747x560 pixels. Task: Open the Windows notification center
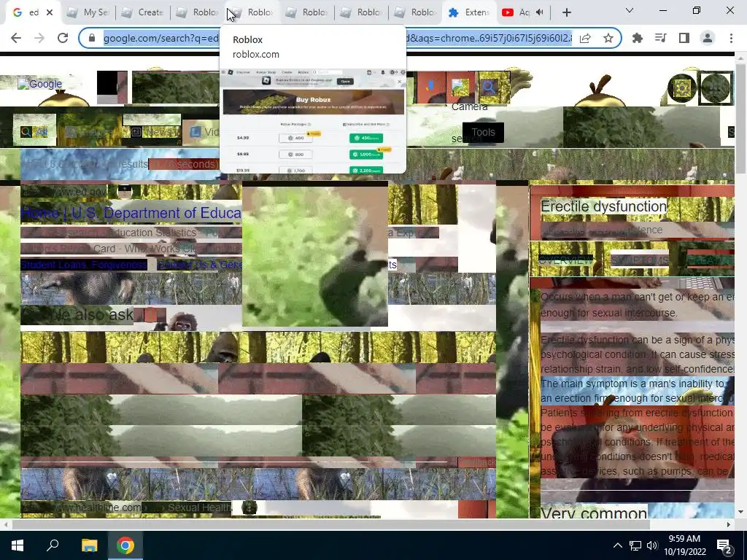(724, 546)
